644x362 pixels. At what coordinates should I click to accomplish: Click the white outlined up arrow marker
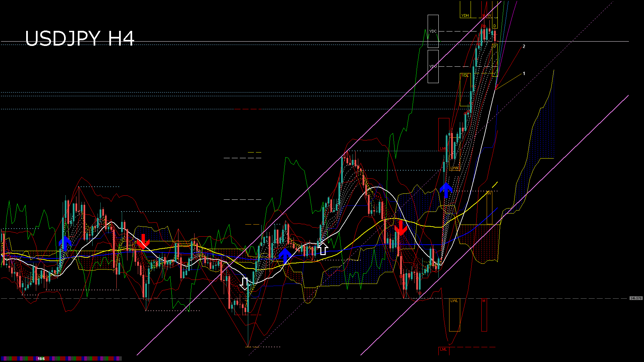point(323,249)
